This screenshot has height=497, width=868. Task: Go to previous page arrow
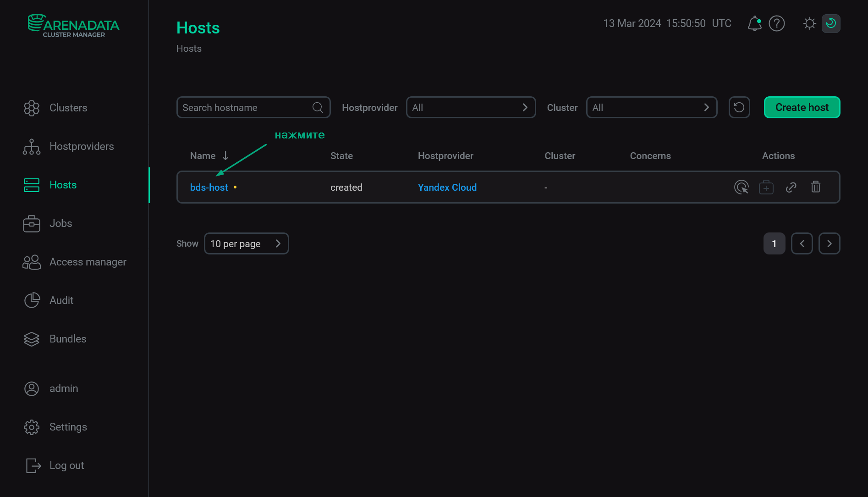(x=802, y=243)
